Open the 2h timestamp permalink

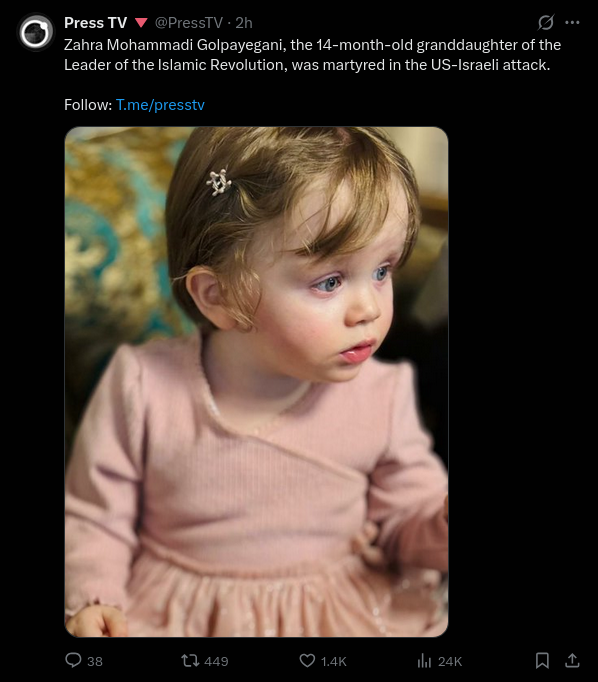click(x=244, y=23)
